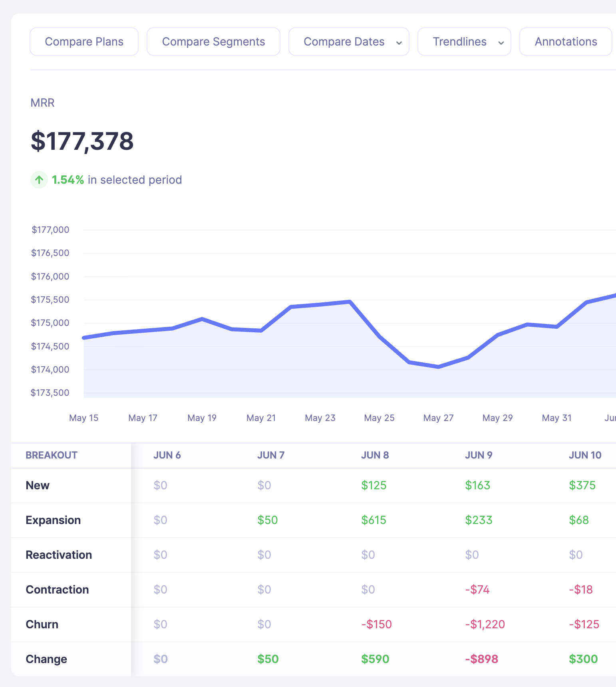The height and width of the screenshot is (687, 616).
Task: Click the JUN 8 column header
Action: pyautogui.click(x=375, y=455)
